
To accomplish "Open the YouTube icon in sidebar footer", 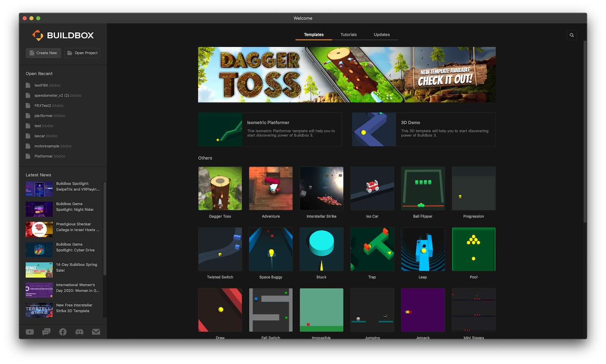I will pos(30,332).
